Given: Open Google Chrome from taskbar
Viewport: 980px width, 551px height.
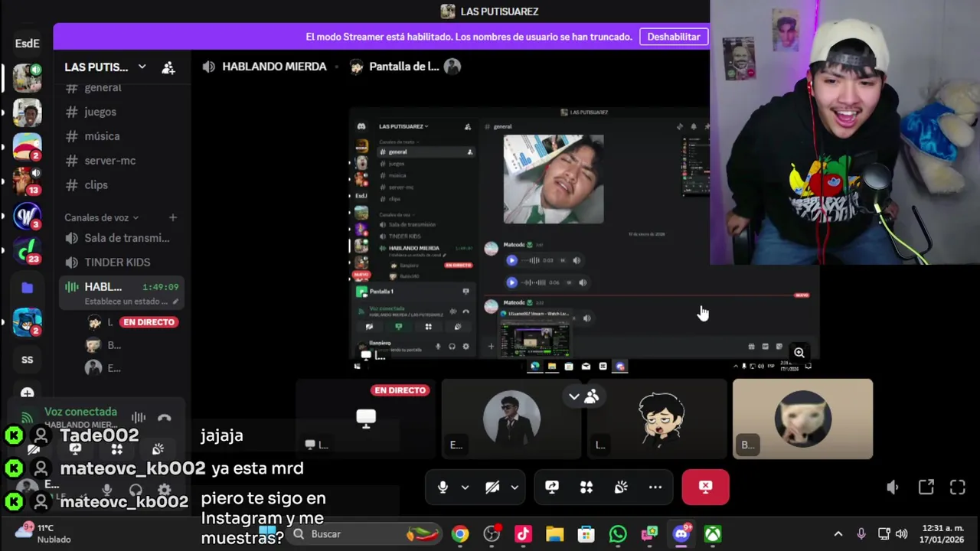Looking at the screenshot, I should click(x=460, y=534).
